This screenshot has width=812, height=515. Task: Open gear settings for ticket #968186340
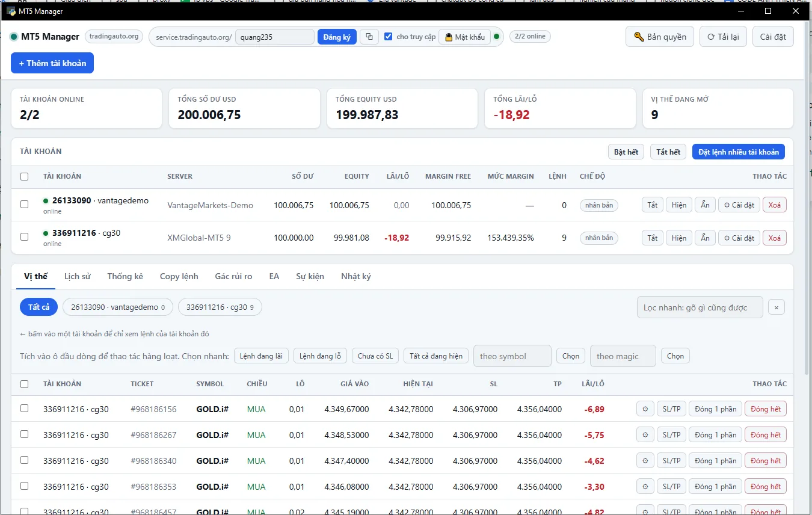tap(645, 461)
